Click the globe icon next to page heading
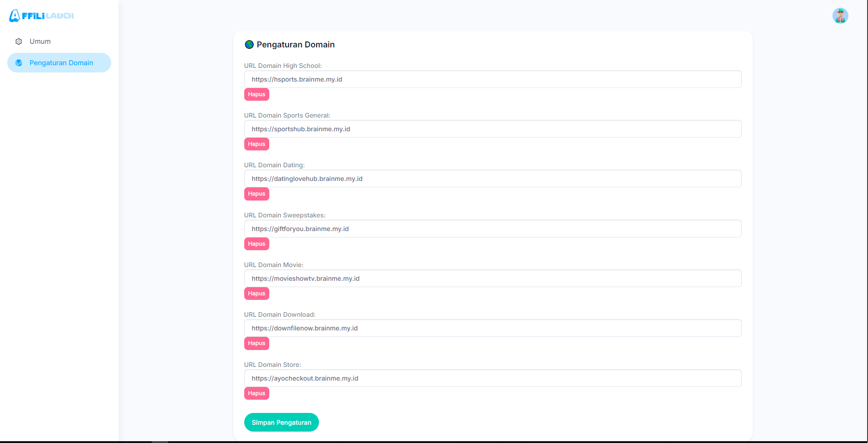Screen dimensions: 868x443 [x=249, y=45]
